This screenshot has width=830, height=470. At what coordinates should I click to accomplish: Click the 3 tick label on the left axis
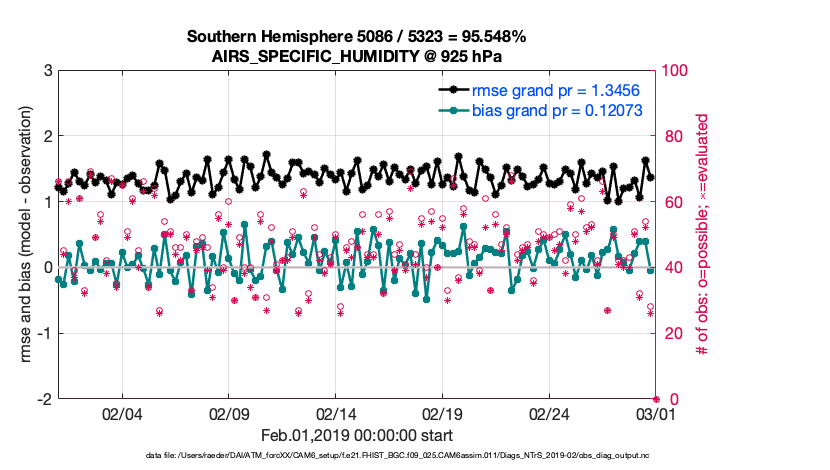[x=47, y=71]
